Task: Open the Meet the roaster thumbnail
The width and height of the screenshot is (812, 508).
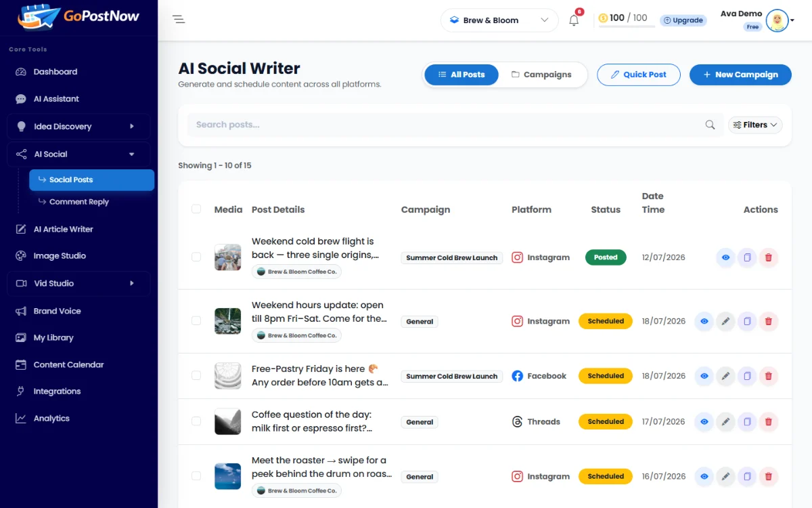Action: coord(228,476)
